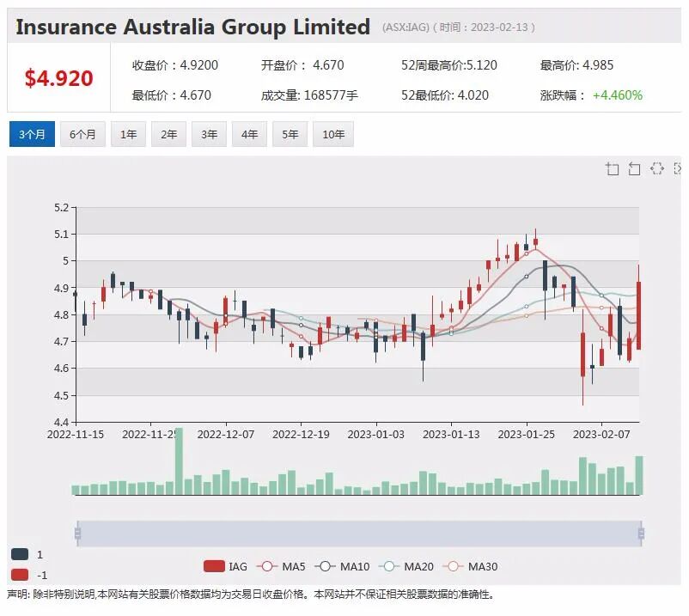689x616 pixels.
Task: Click the restore chart view icon
Action: click(x=657, y=168)
